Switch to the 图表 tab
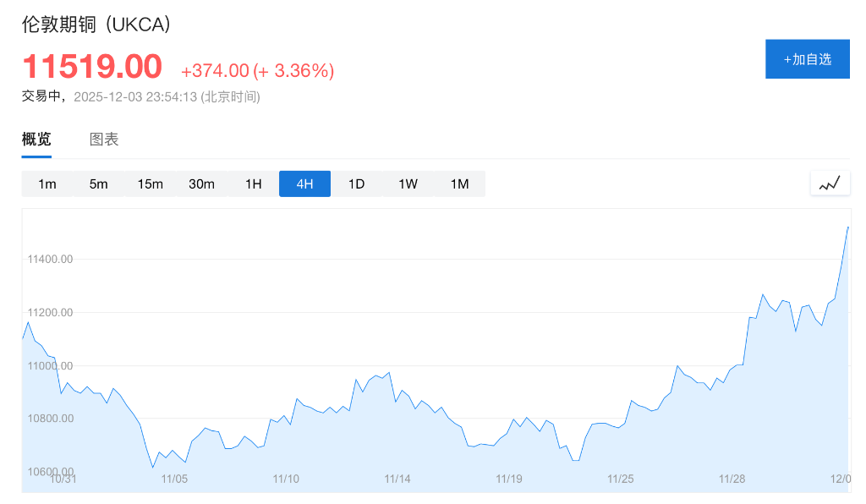This screenshot has height=504, width=866. [105, 139]
